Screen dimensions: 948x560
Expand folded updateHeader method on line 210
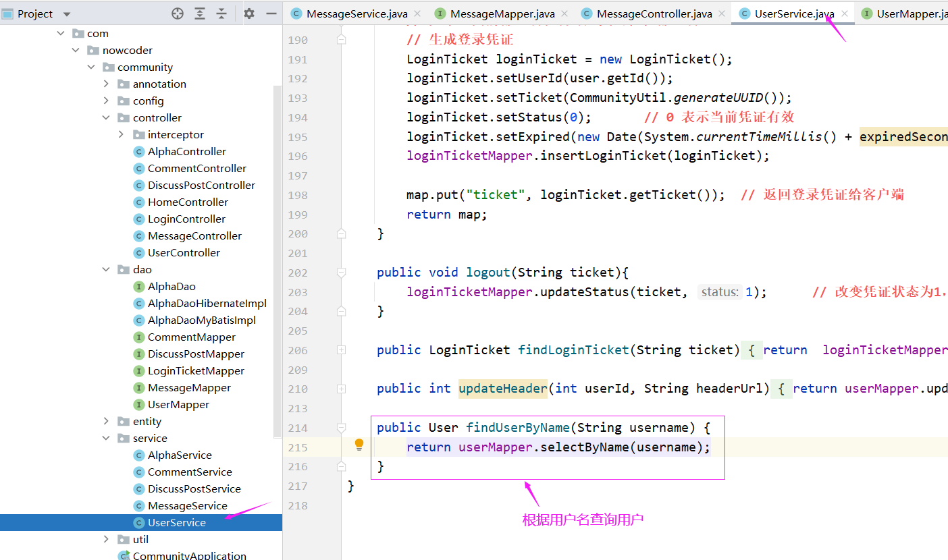341,389
